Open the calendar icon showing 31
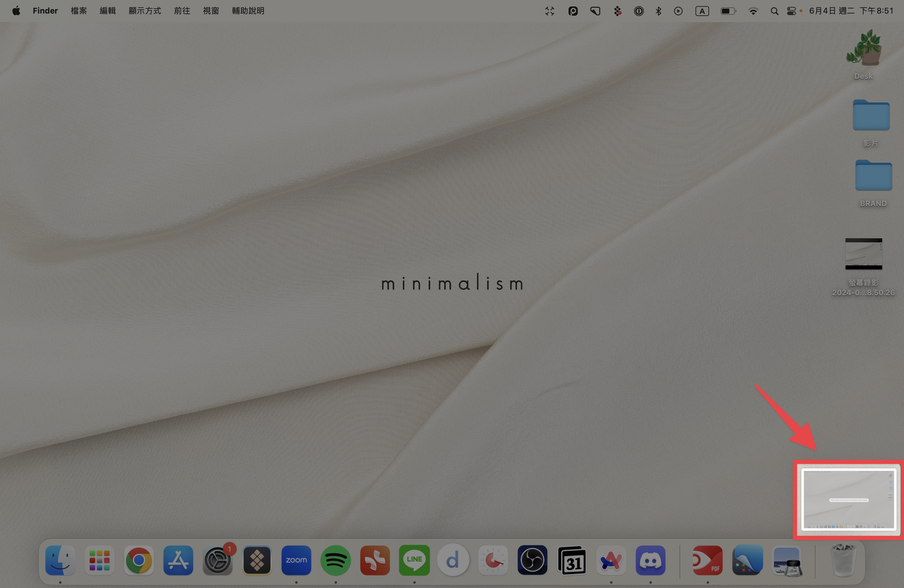 click(x=572, y=560)
